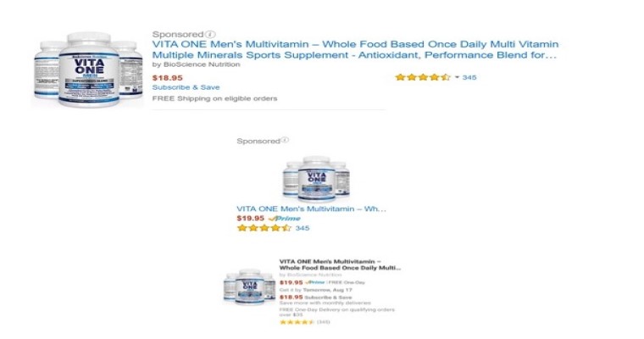
Task: Click the blue Subscribe & Save link in the top ad
Action: [186, 87]
